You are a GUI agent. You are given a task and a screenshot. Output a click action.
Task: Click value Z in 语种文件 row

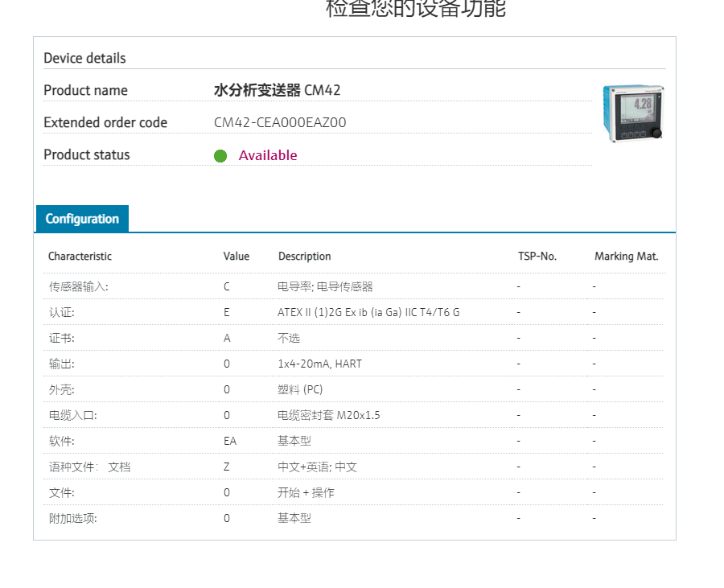pos(227,467)
